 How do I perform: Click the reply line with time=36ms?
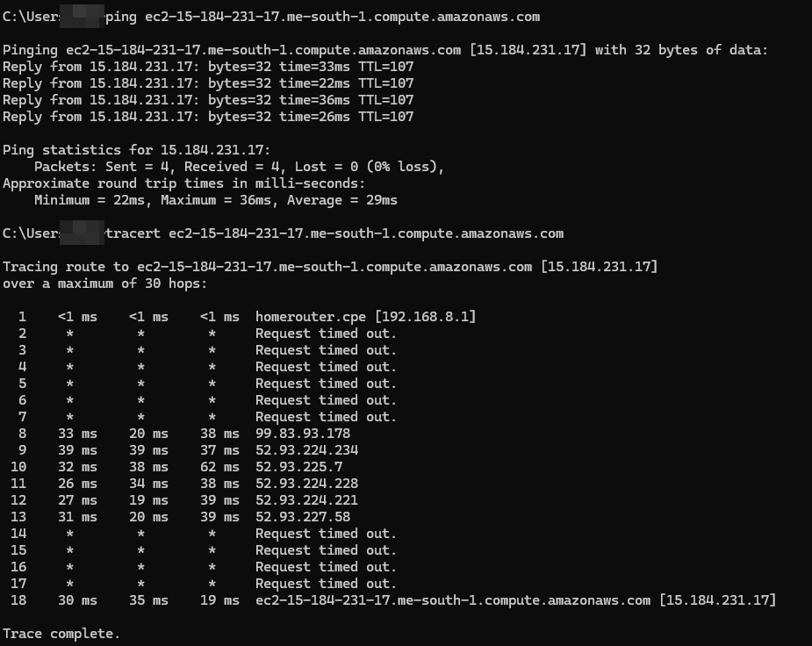coord(208,100)
